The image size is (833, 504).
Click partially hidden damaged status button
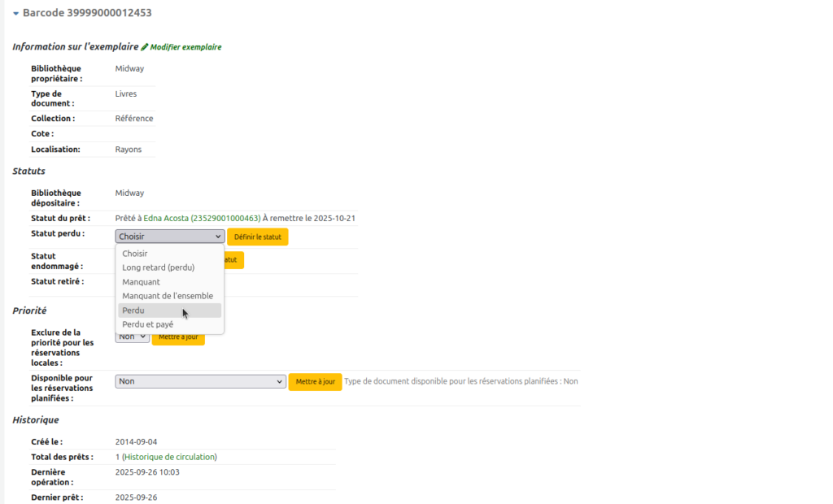(x=233, y=260)
